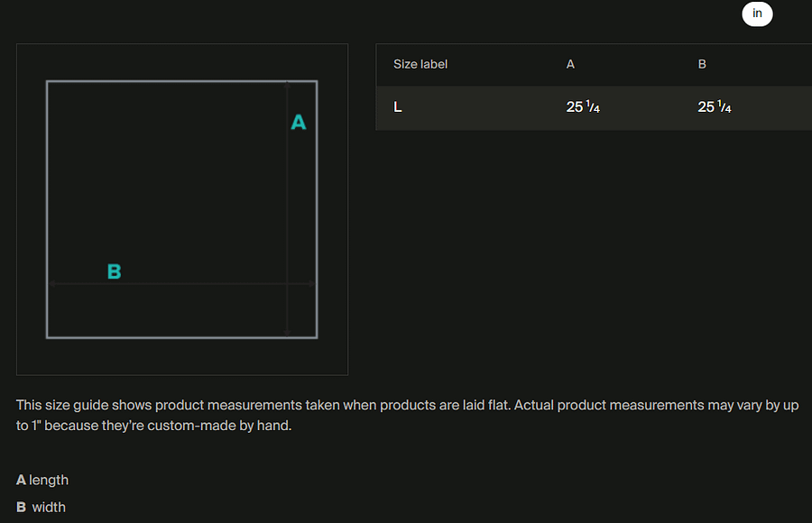Select the size guide disclaimer paragraph
Image resolution: width=812 pixels, height=523 pixels.
click(407, 416)
